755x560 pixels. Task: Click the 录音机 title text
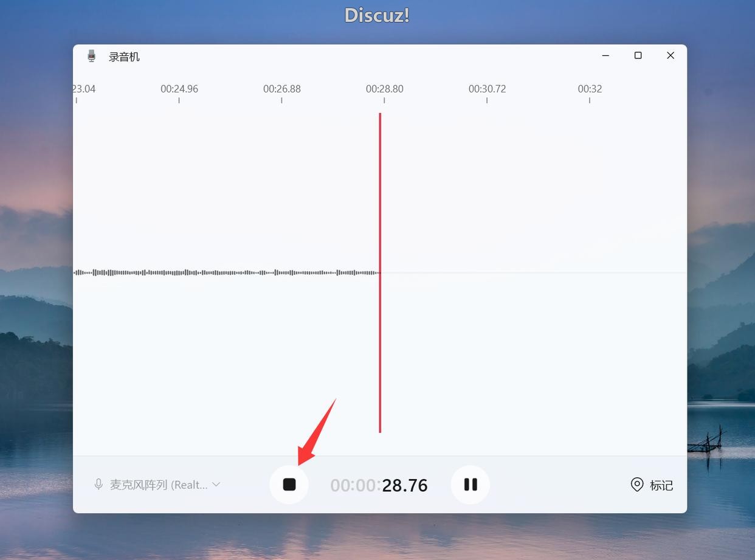pyautogui.click(x=124, y=57)
